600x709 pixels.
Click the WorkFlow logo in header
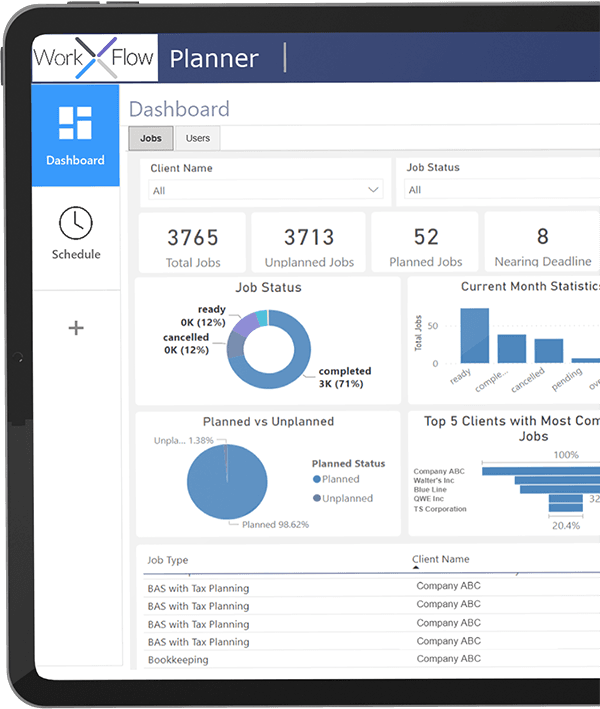94,57
